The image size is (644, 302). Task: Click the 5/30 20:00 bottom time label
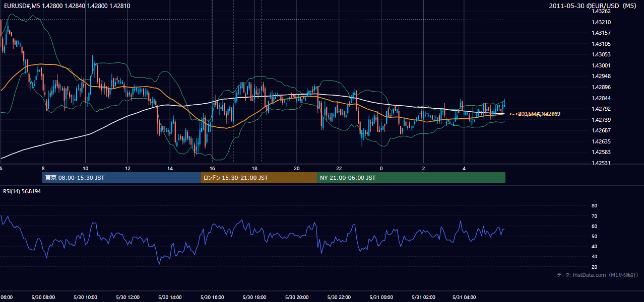(297, 297)
